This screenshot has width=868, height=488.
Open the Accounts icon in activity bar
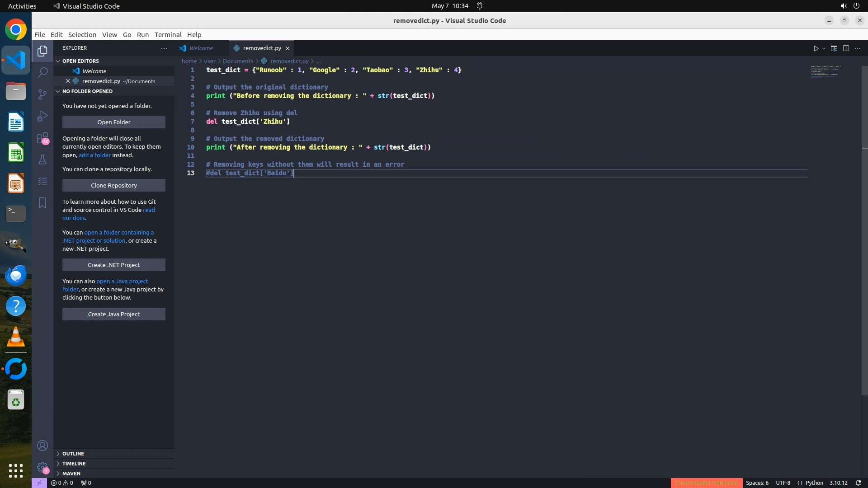pyautogui.click(x=42, y=446)
